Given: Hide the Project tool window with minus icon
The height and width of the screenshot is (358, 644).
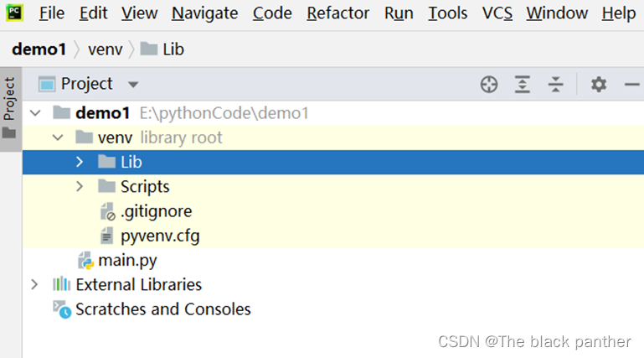Looking at the screenshot, I should [x=631, y=84].
